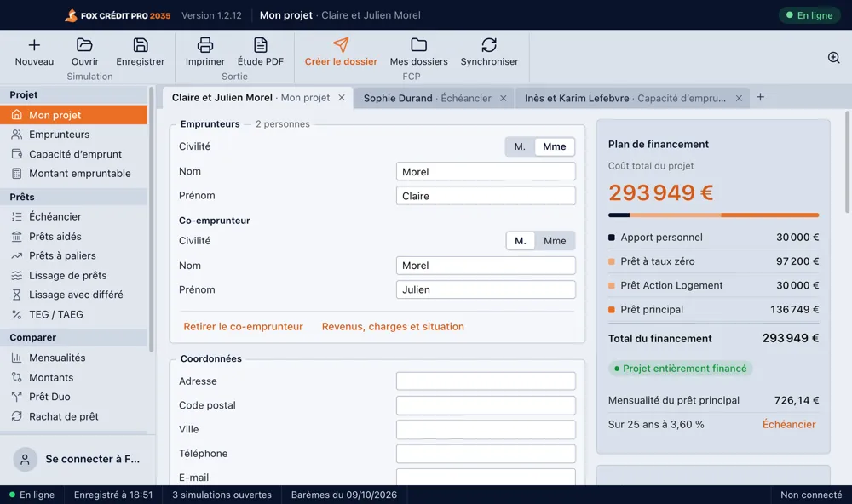
Task: Open the TEG / TAEG calculator
Action: coord(74,314)
